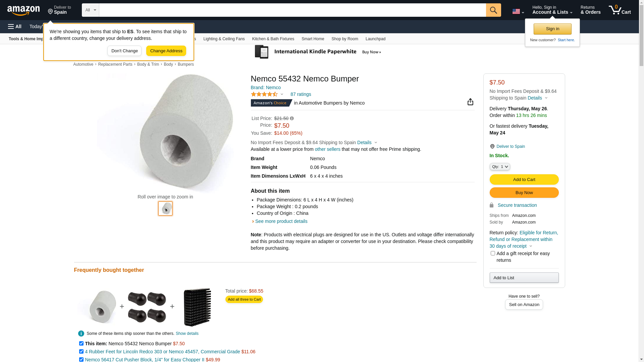Click the search input field

292,10
